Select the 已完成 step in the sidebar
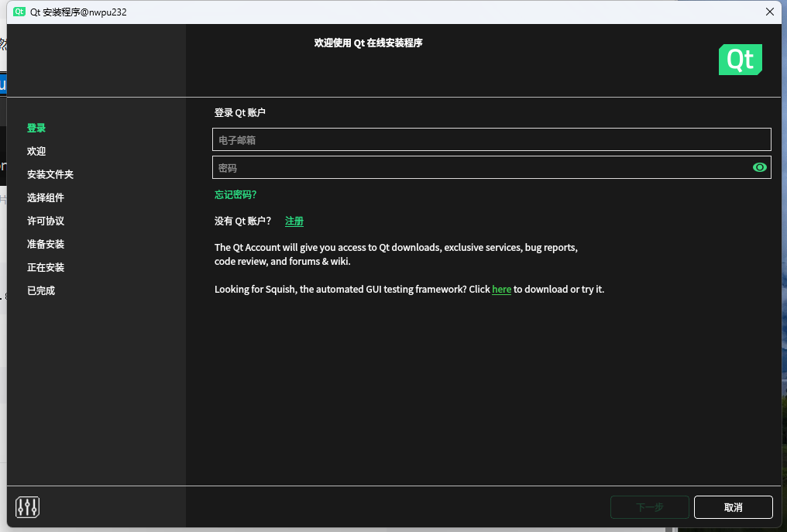 point(40,290)
